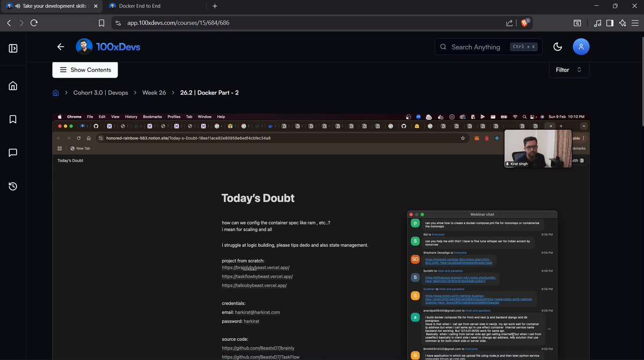Click the taskflowbybeast.vercel.app link in video

tap(257, 276)
